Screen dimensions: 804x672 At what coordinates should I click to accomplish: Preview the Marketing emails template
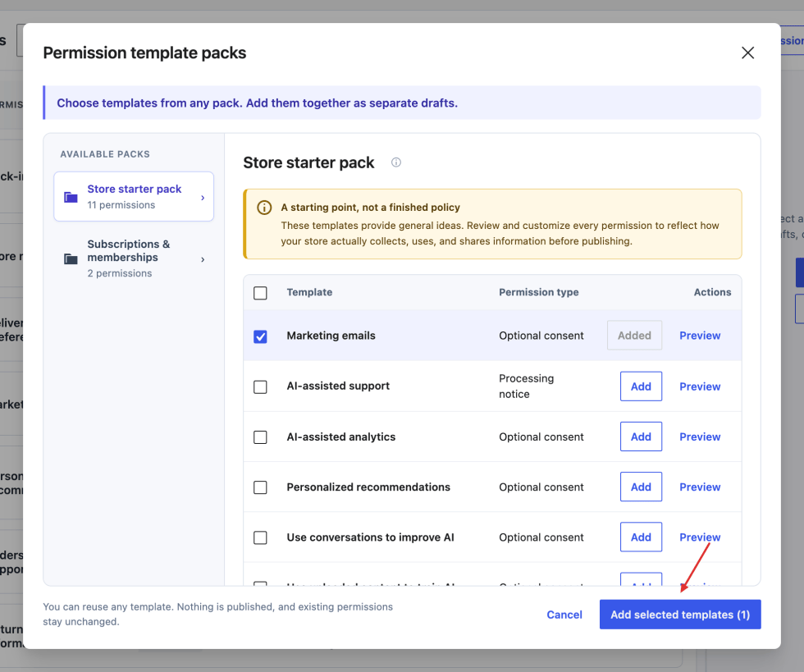[700, 336]
